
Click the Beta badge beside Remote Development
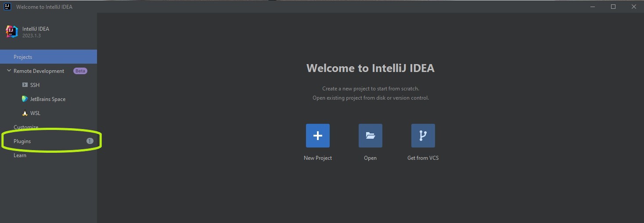pyautogui.click(x=80, y=71)
